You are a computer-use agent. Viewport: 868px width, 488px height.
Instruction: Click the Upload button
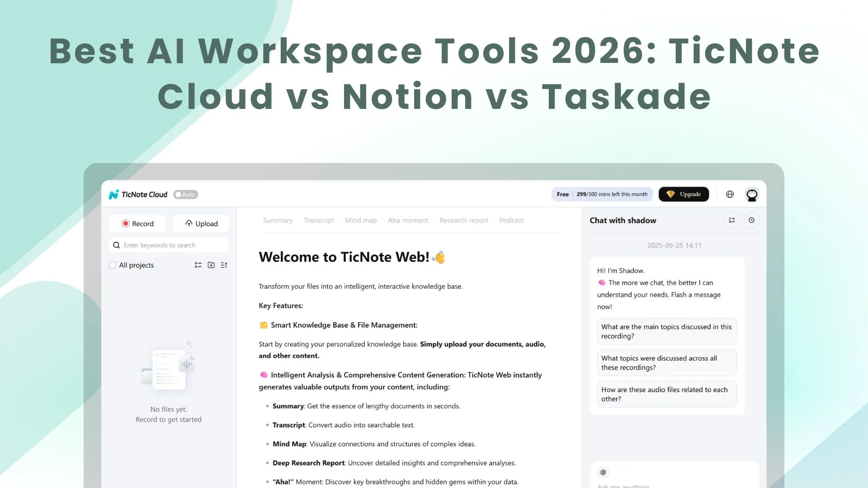click(201, 223)
